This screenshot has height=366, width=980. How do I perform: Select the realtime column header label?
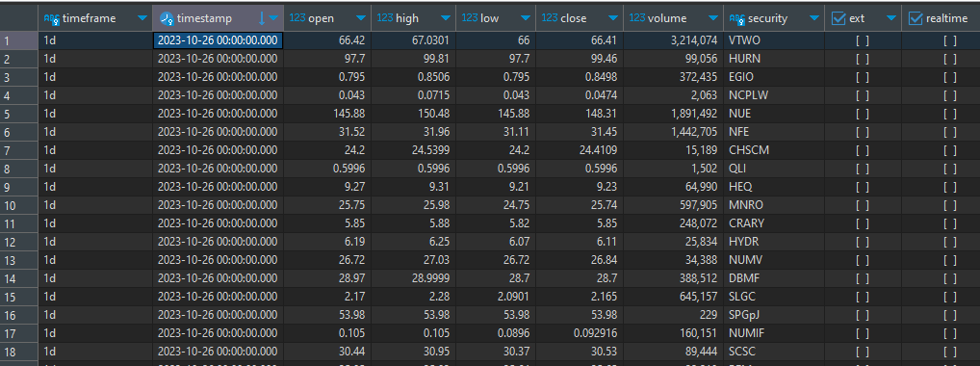tap(947, 18)
